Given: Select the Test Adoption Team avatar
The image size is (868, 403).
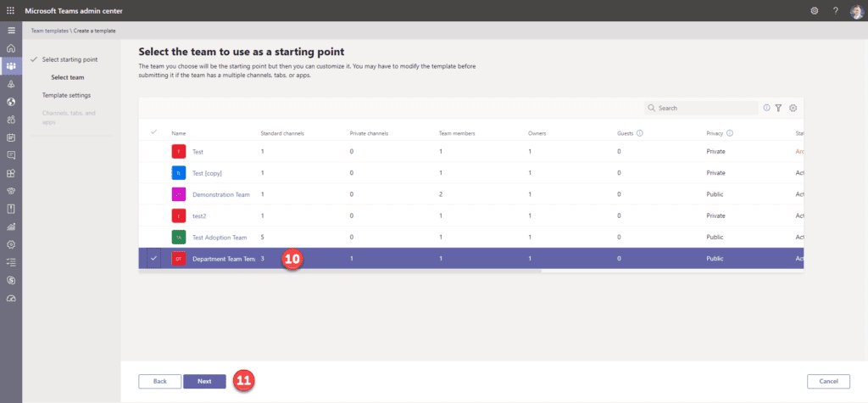Looking at the screenshot, I should 178,238.
